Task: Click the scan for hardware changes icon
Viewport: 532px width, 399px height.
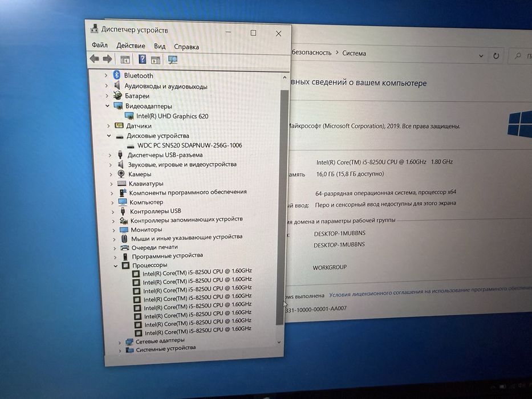Action: point(173,60)
